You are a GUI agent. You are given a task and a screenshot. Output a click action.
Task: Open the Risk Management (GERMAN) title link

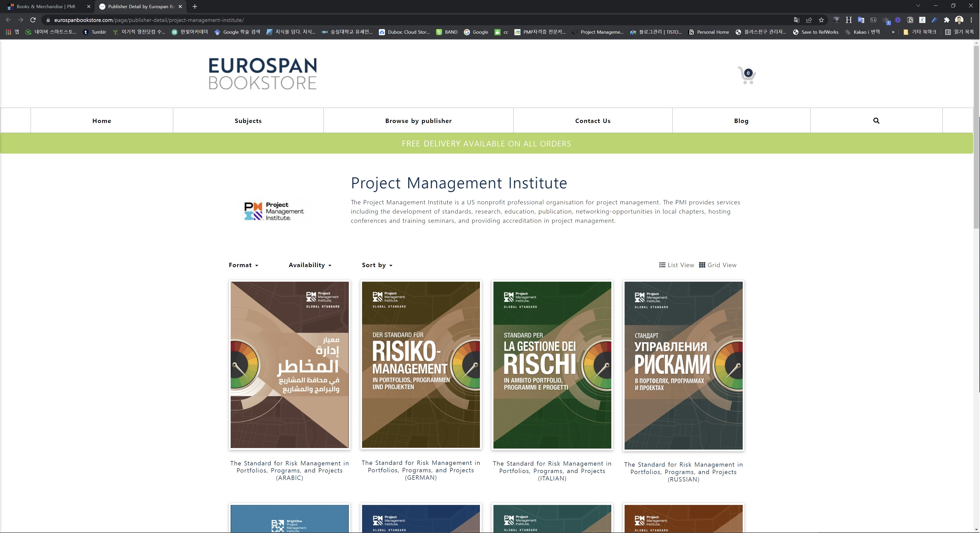pos(421,470)
